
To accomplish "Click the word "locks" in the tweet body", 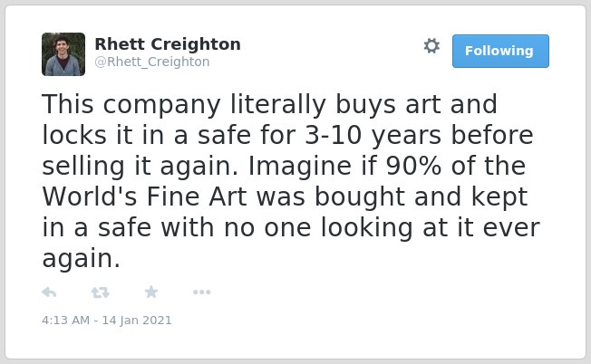I will pyautogui.click(x=74, y=135).
